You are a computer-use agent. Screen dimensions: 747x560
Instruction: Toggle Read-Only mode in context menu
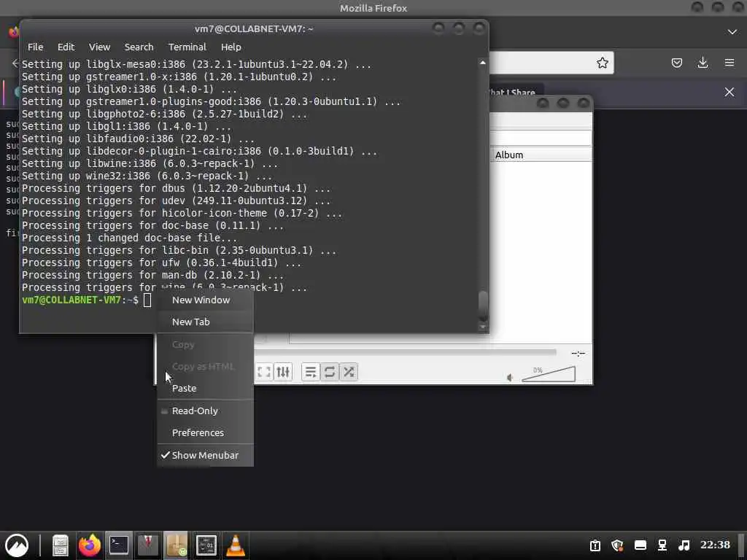[x=205, y=411]
